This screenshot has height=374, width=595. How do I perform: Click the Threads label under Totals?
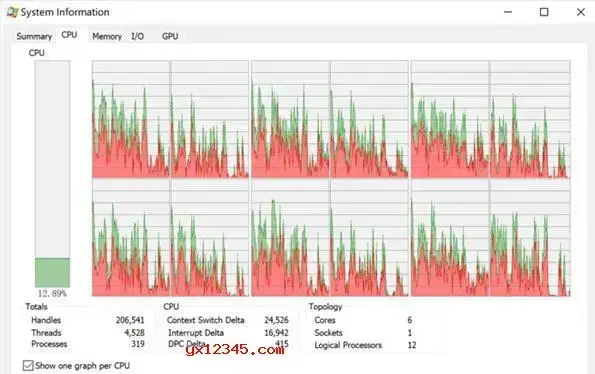coord(46,333)
